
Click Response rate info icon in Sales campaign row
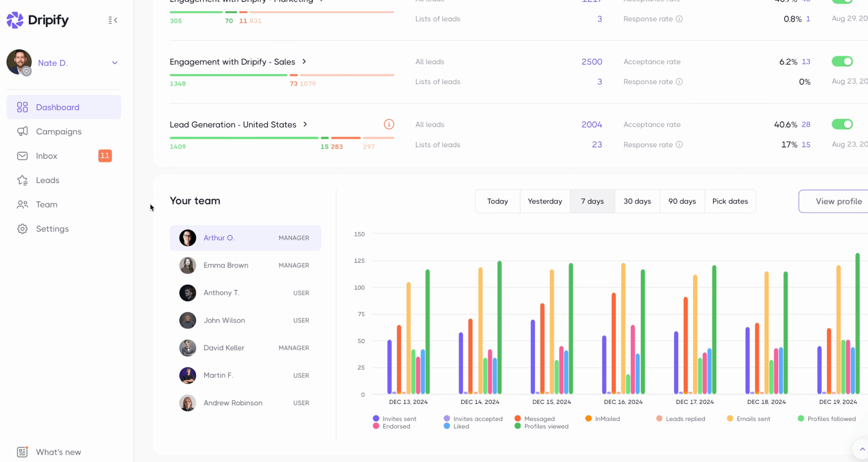[x=679, y=81]
